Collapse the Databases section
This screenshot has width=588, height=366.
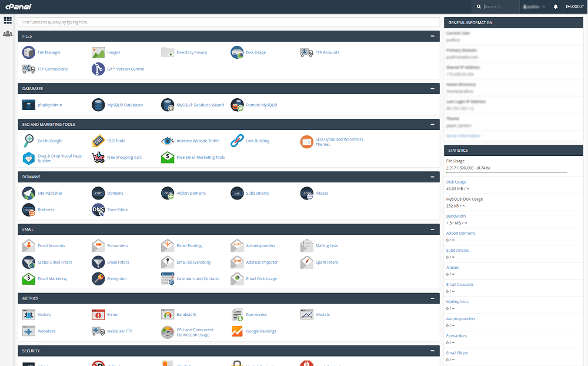tap(432, 89)
